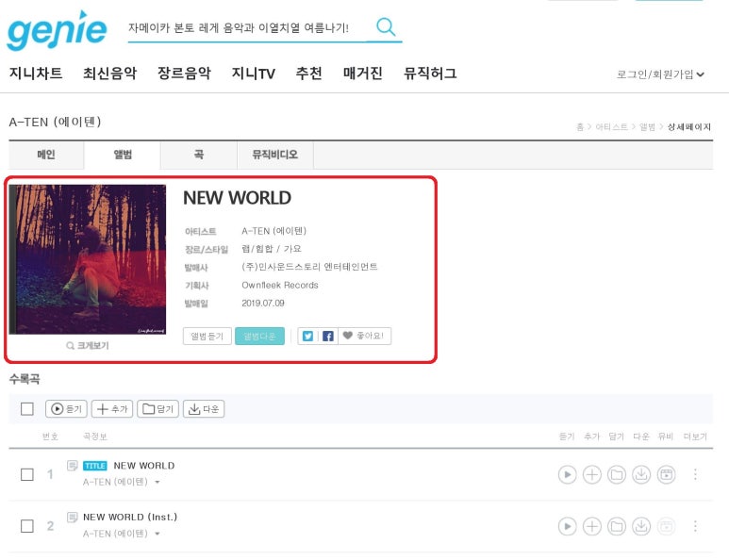Click 앨범 breadcrumb link
The height and width of the screenshot is (560, 729).
click(x=647, y=127)
